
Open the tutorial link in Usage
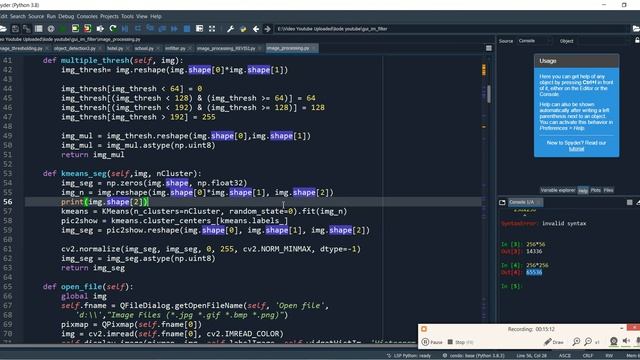(x=576, y=149)
